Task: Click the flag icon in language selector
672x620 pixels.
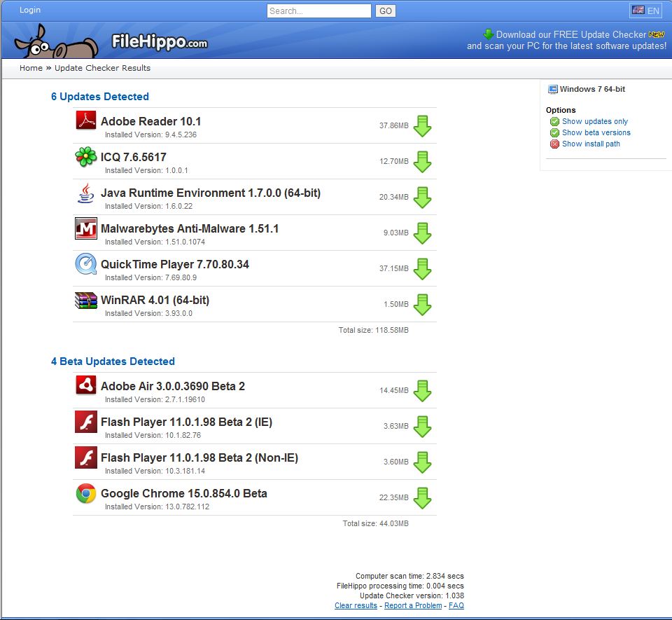Action: point(638,11)
